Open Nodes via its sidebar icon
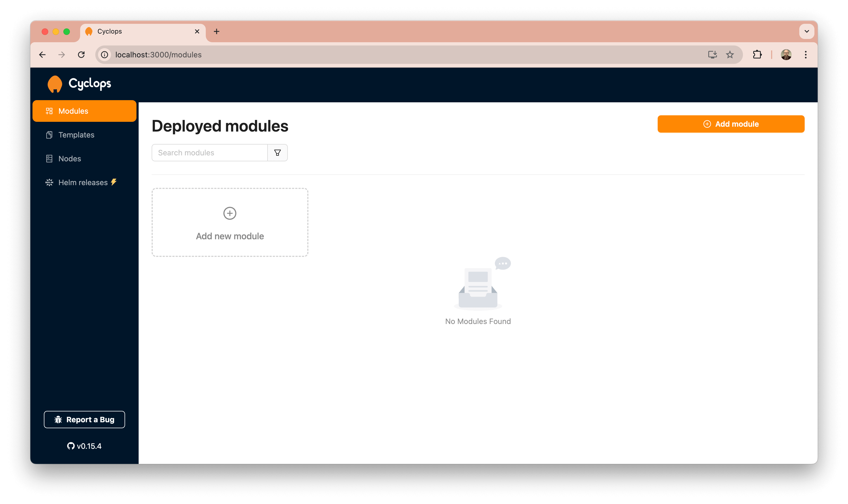The width and height of the screenshot is (848, 504). coord(49,158)
